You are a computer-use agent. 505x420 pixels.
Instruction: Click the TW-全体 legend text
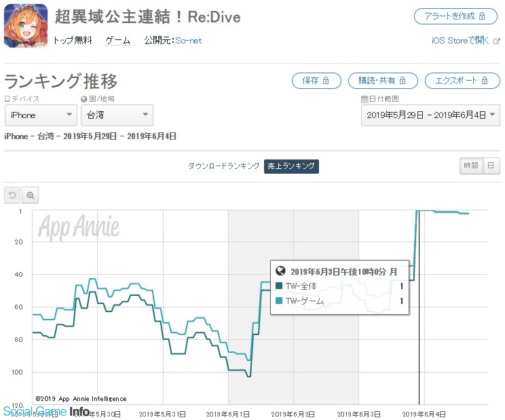tap(301, 286)
